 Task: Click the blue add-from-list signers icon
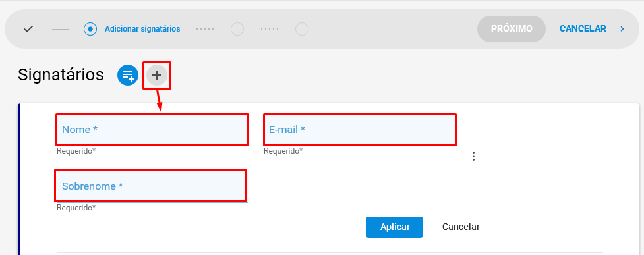(x=128, y=75)
